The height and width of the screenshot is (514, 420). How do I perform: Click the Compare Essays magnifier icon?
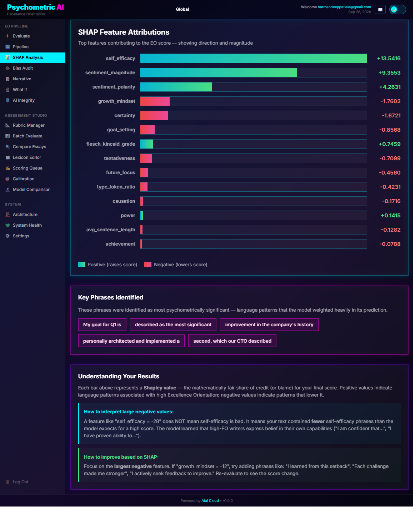click(7, 147)
